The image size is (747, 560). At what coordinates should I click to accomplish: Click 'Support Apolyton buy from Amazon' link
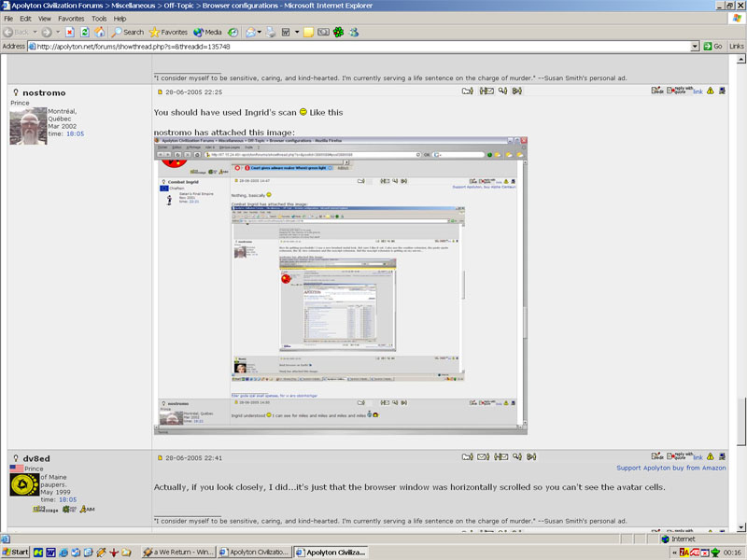[670, 468]
